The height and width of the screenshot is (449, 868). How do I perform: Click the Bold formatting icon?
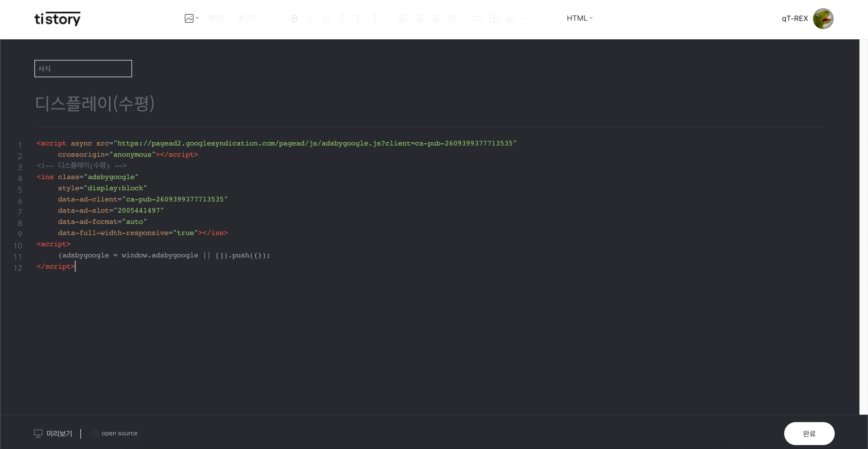(294, 19)
